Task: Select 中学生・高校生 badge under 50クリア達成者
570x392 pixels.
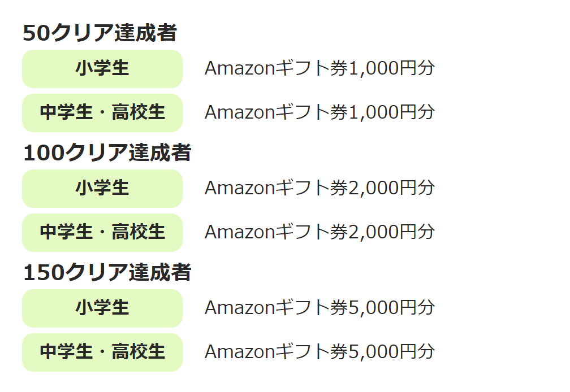Action: pyautogui.click(x=102, y=113)
